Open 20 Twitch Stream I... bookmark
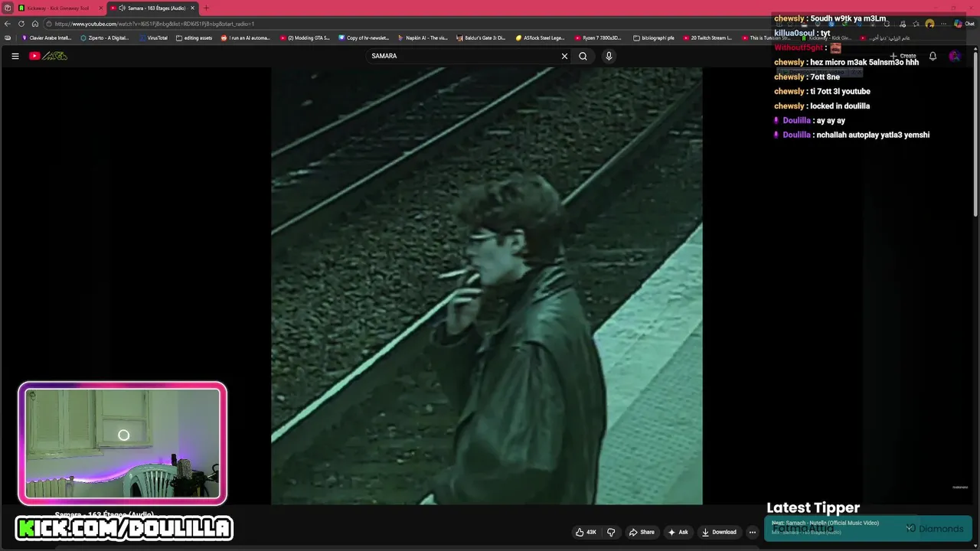980x551 pixels. (x=707, y=37)
